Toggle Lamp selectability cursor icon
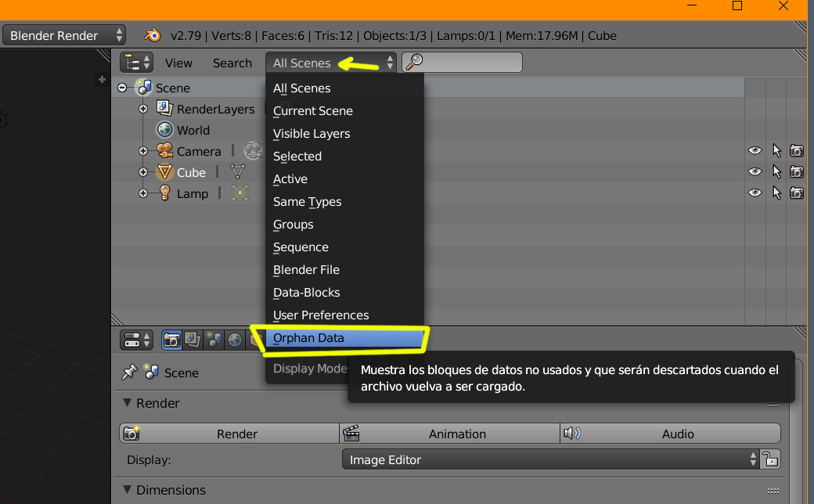814x504 pixels. [776, 193]
